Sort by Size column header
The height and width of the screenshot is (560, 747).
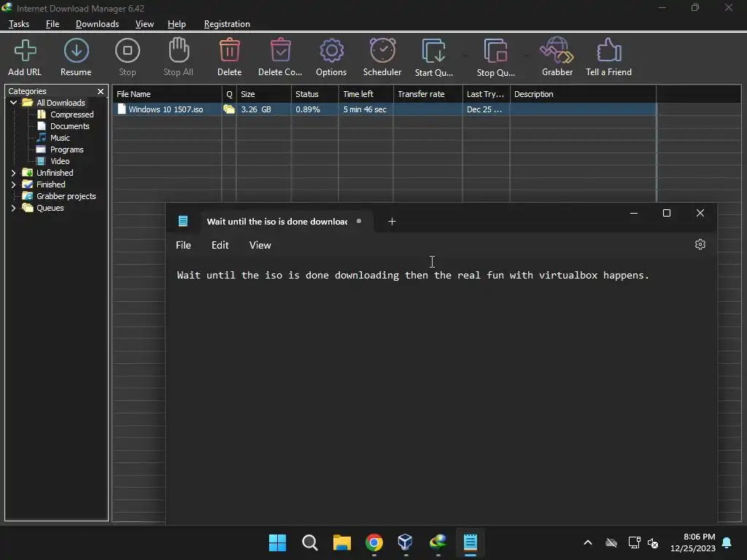[263, 94]
